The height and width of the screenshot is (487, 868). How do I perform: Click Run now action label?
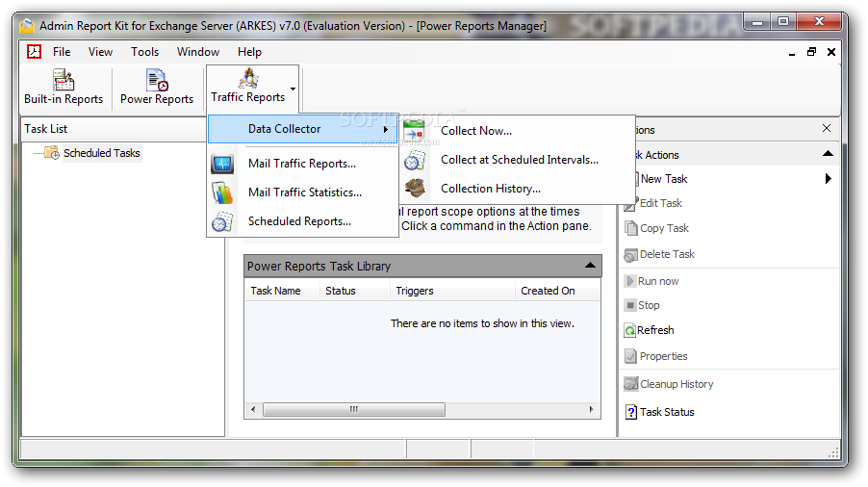(x=658, y=282)
